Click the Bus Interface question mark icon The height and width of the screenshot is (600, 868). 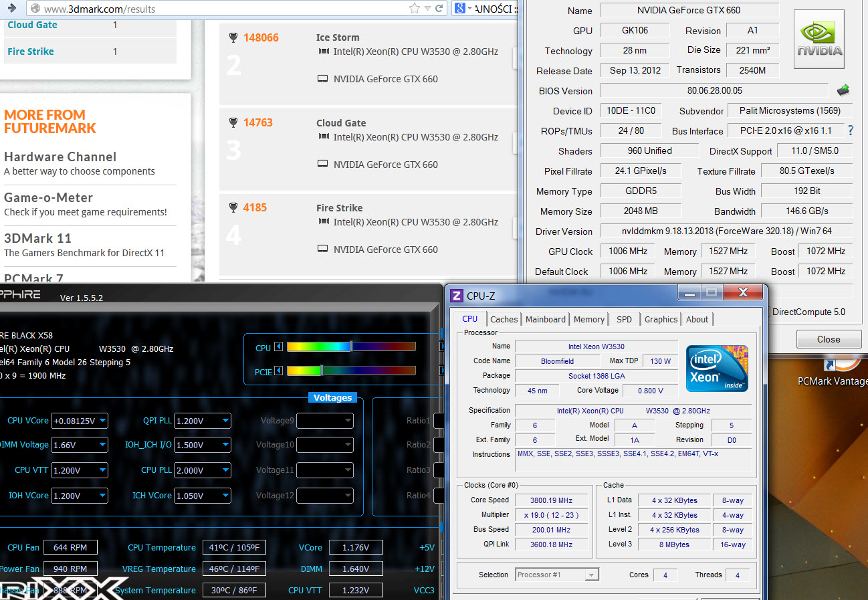click(x=851, y=130)
